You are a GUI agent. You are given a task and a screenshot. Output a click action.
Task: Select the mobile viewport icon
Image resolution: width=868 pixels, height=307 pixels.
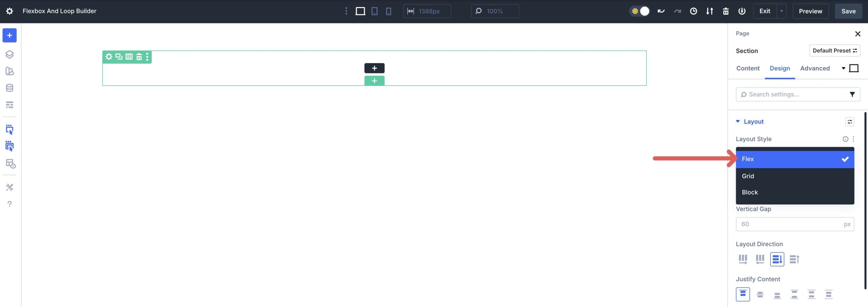tap(389, 11)
